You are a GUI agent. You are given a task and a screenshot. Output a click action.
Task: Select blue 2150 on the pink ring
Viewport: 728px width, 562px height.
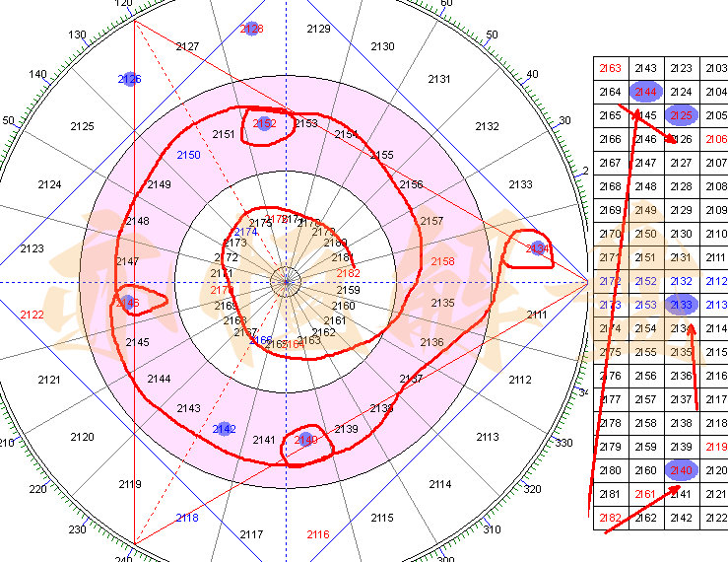tap(188, 155)
